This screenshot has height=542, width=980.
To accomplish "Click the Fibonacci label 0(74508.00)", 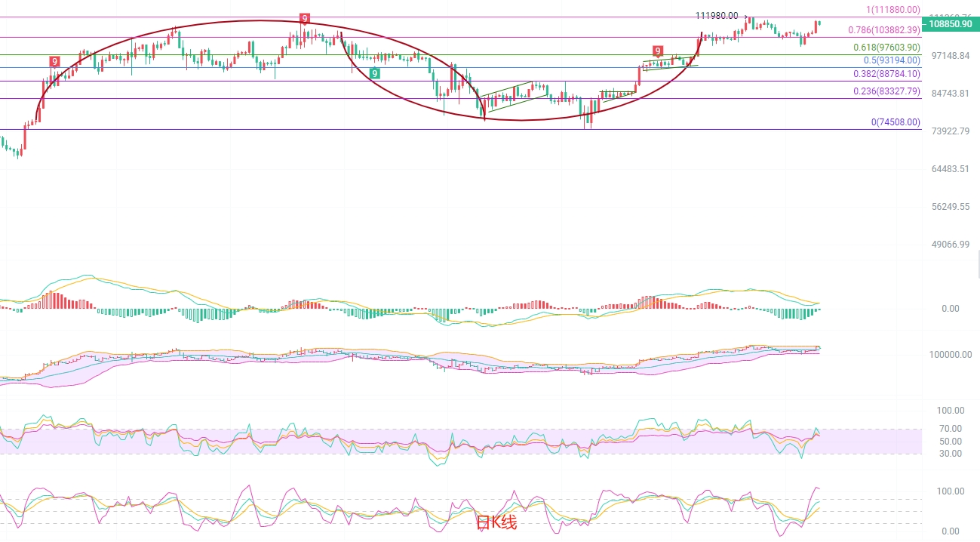I will 896,122.
